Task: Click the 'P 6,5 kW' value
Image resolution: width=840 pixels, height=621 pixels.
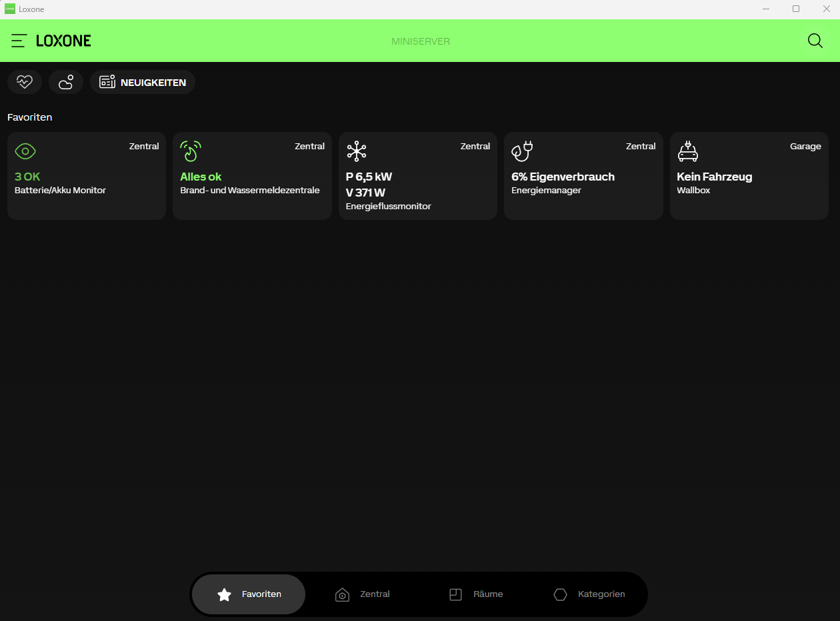Action: tap(369, 177)
